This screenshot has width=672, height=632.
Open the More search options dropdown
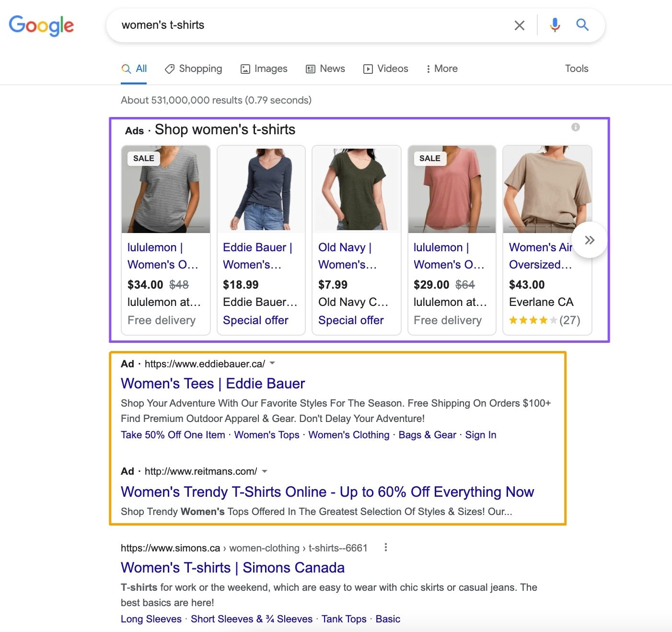click(441, 69)
